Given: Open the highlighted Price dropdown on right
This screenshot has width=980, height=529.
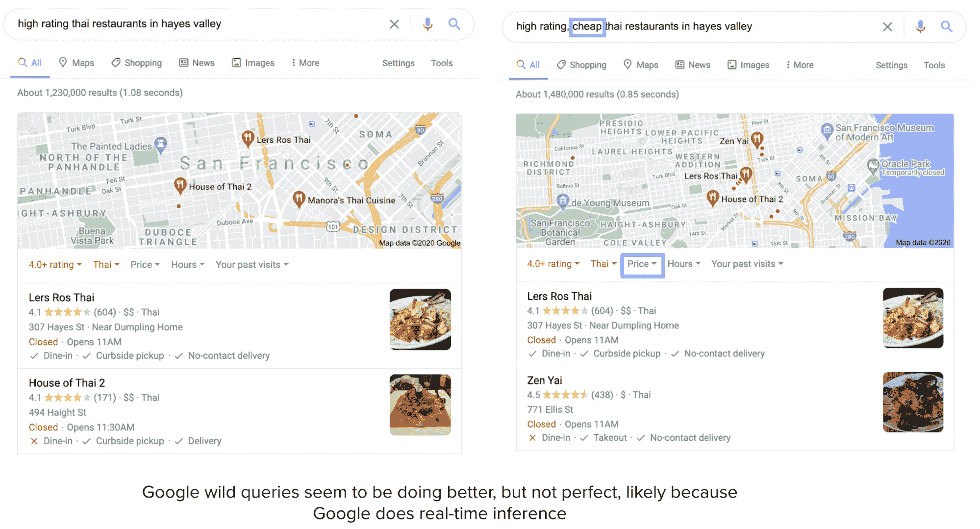Looking at the screenshot, I should coord(642,264).
